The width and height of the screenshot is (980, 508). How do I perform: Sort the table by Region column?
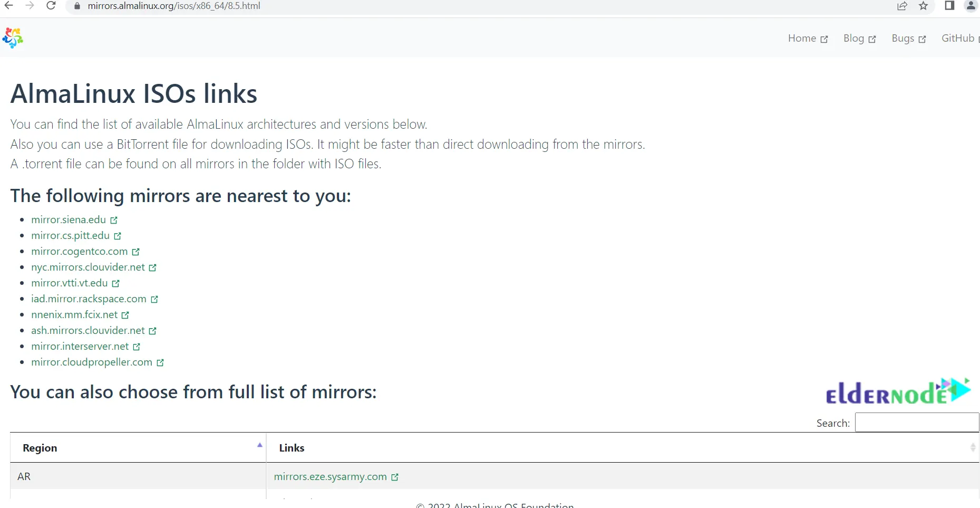pos(138,448)
